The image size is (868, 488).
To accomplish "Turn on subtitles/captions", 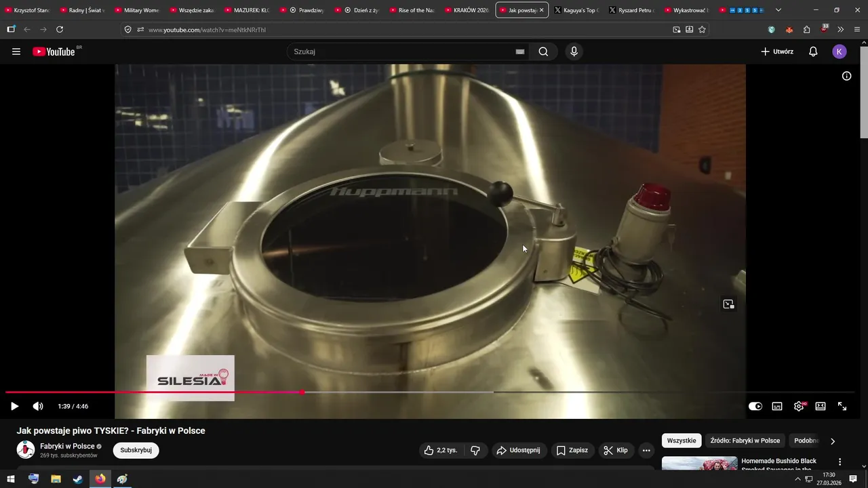I will tap(777, 406).
